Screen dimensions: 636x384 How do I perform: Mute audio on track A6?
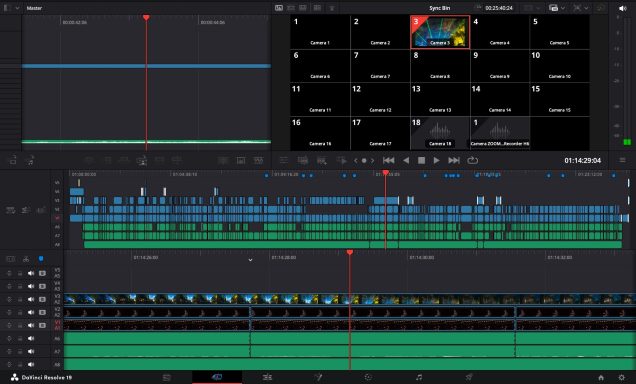click(31, 338)
